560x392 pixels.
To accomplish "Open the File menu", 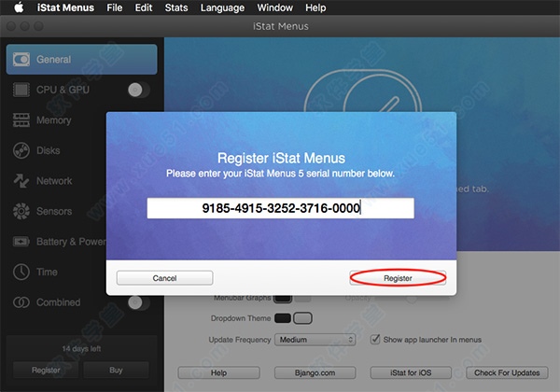I will coord(114,7).
